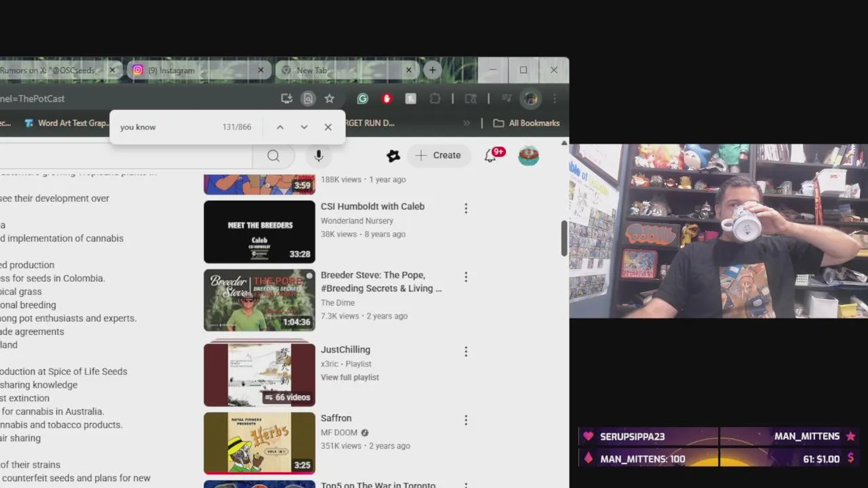The width and height of the screenshot is (868, 488).
Task: Click the SERUPSIPPA23 follower label in overlay
Action: pos(632,436)
